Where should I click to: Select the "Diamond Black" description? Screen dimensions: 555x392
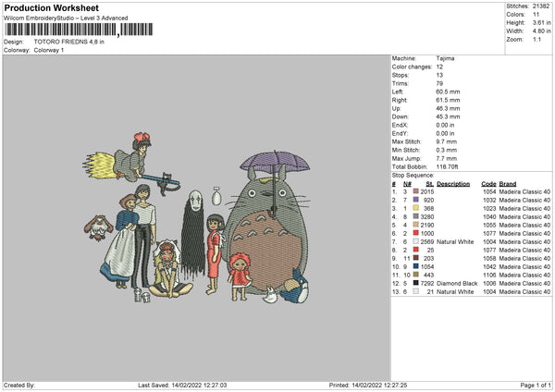click(x=457, y=284)
